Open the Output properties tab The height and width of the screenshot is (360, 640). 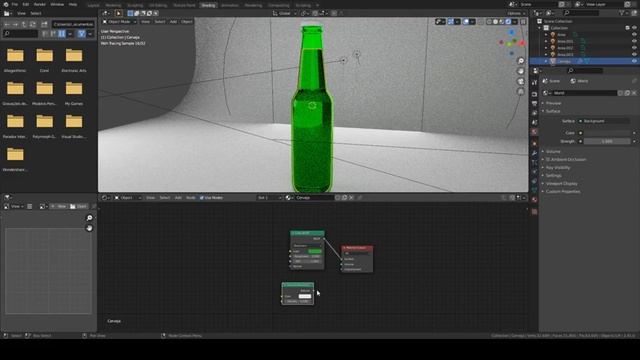[x=534, y=104]
